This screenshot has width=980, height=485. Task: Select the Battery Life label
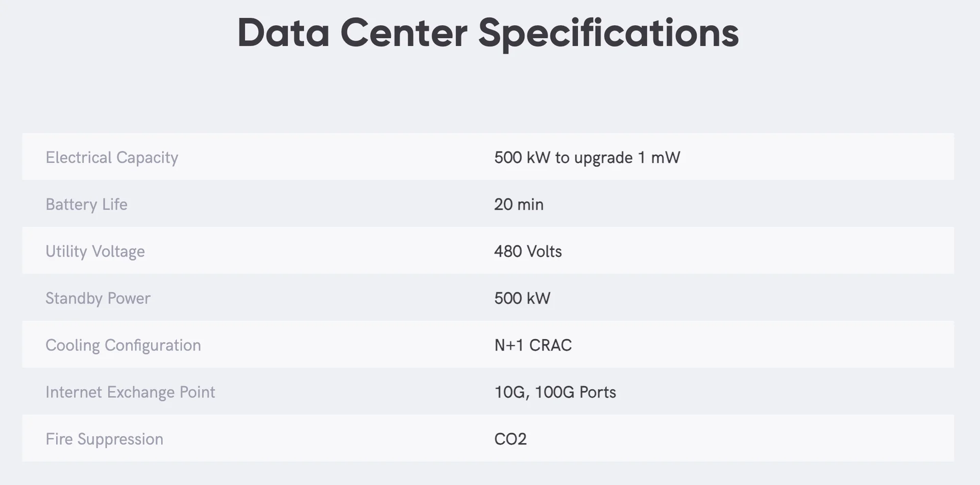pyautogui.click(x=86, y=205)
